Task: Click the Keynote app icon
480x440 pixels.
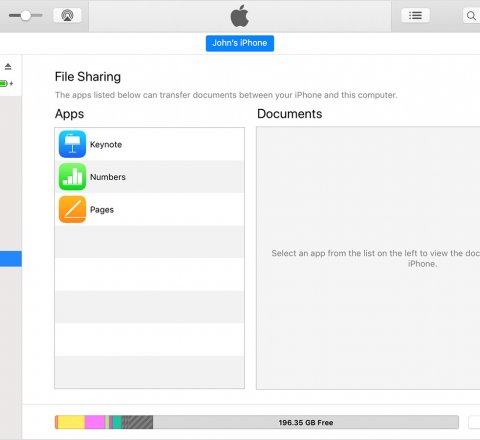Action: point(72,144)
